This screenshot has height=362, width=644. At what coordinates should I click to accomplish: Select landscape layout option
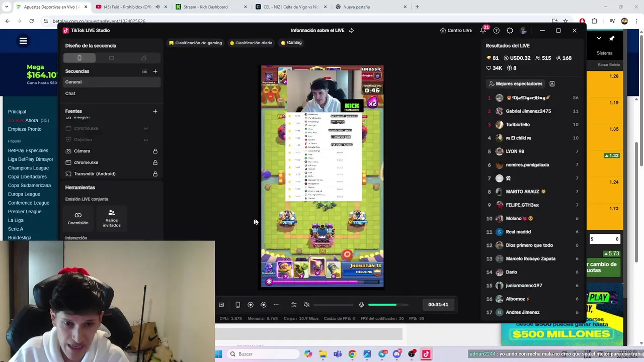(x=112, y=58)
